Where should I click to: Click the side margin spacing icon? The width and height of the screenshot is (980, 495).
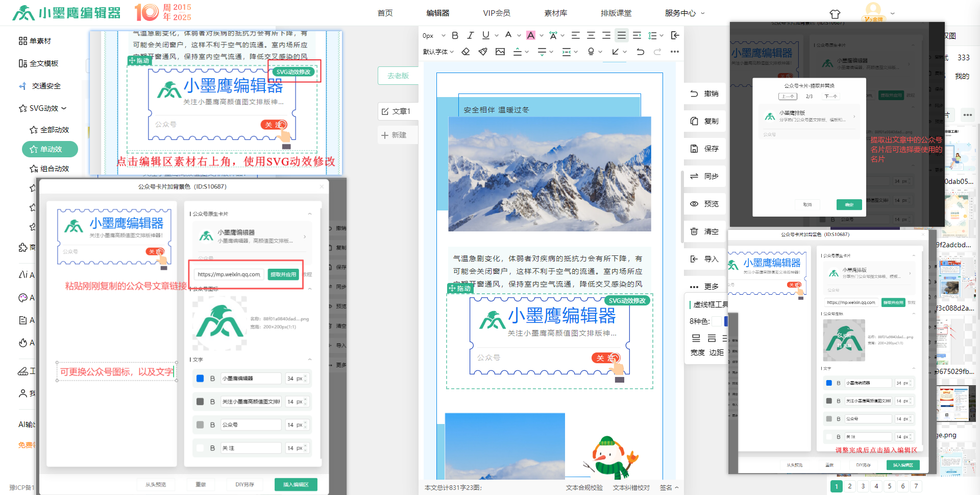567,52
